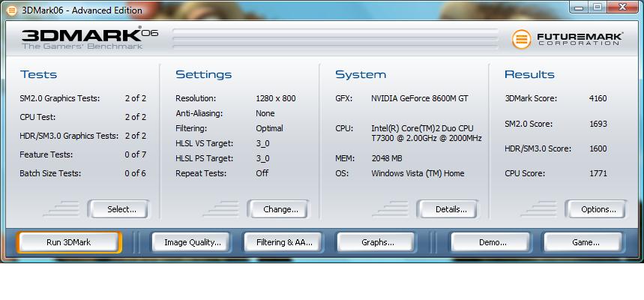This screenshot has height=300, width=644.
Task: Click the SM2.0 Score value 1693
Action: pyautogui.click(x=598, y=124)
